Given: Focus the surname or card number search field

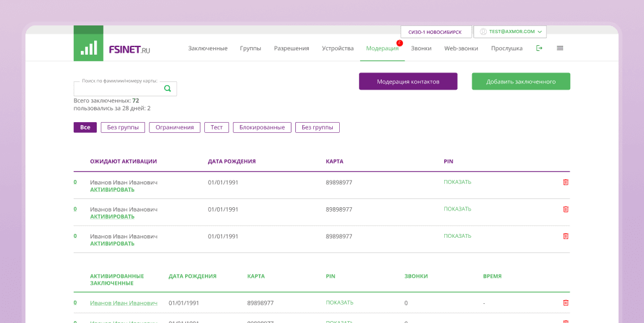Looking at the screenshot, I should pyautogui.click(x=118, y=89).
